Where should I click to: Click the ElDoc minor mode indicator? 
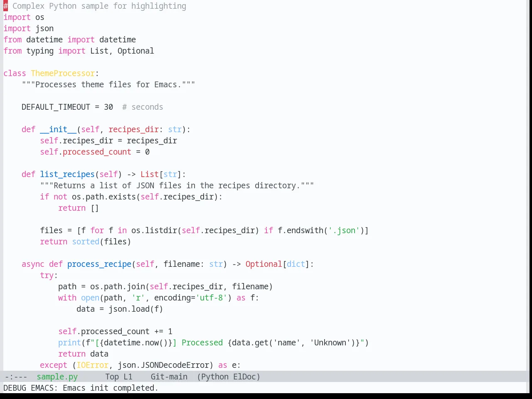(x=244, y=377)
